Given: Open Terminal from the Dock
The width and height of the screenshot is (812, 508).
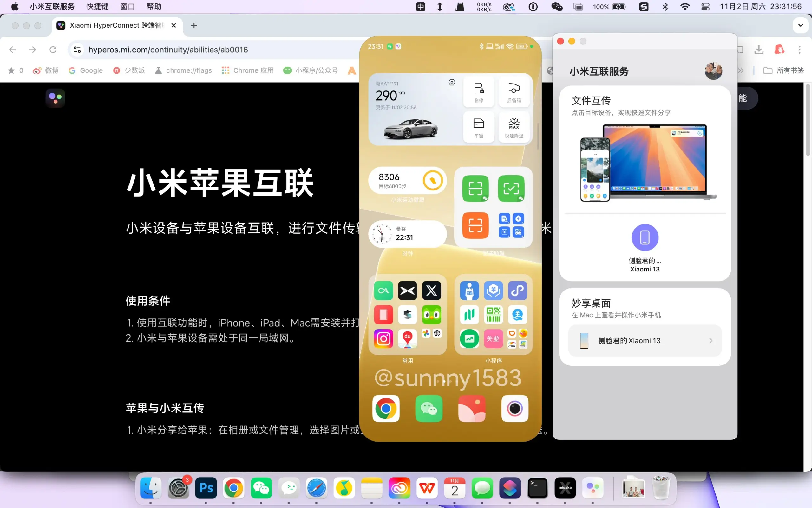Looking at the screenshot, I should pos(538,488).
